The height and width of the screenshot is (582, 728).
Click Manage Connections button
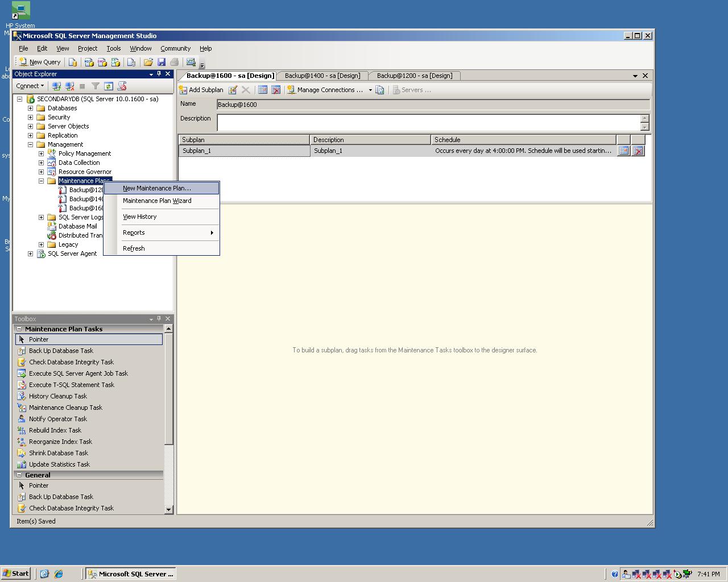[x=325, y=90]
